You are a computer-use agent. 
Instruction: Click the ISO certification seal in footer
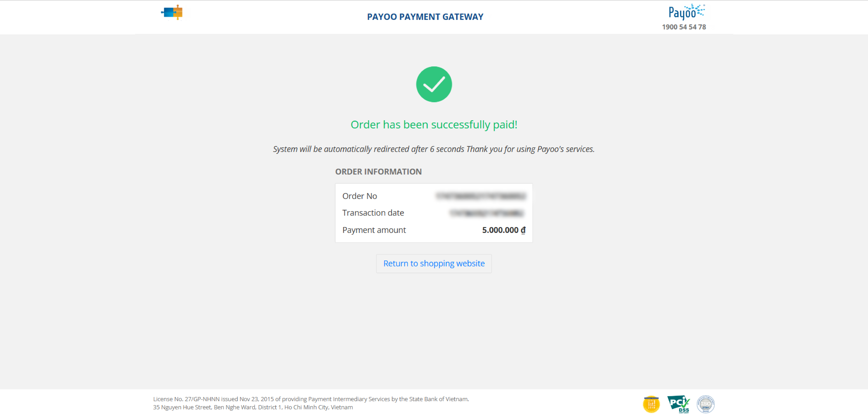[x=705, y=404]
